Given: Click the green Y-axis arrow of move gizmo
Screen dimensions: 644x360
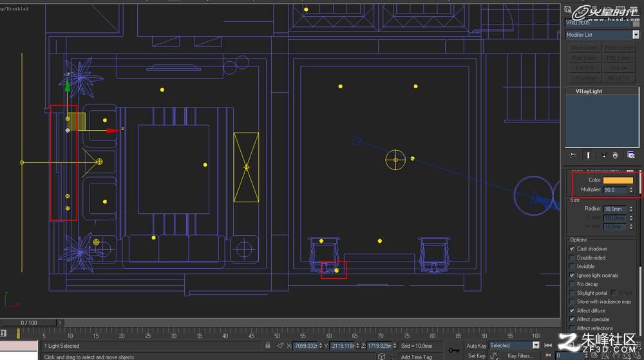Looking at the screenshot, I should 68,85.
